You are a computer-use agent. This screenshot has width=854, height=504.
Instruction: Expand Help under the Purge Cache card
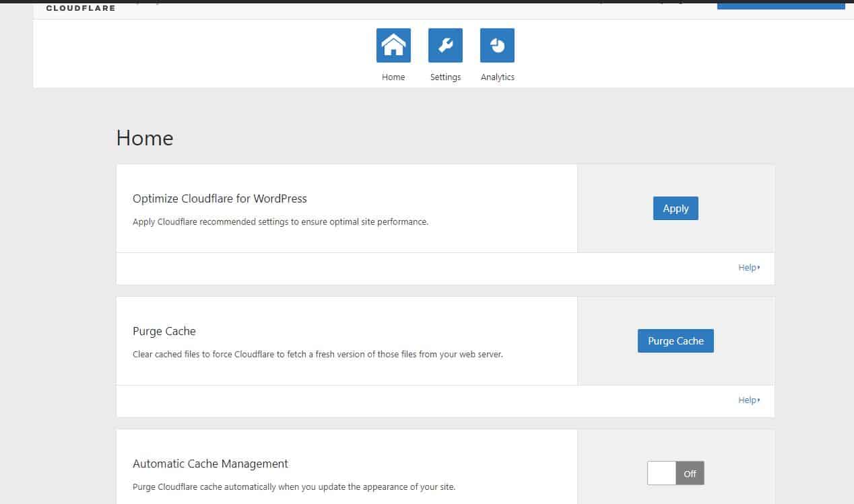coord(748,400)
